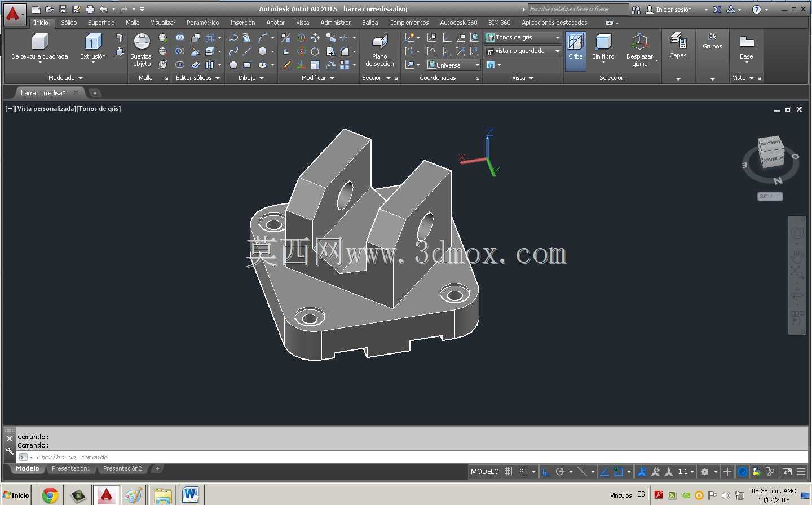Click the save icon in quick access toolbar
The width and height of the screenshot is (812, 505).
coord(63,9)
